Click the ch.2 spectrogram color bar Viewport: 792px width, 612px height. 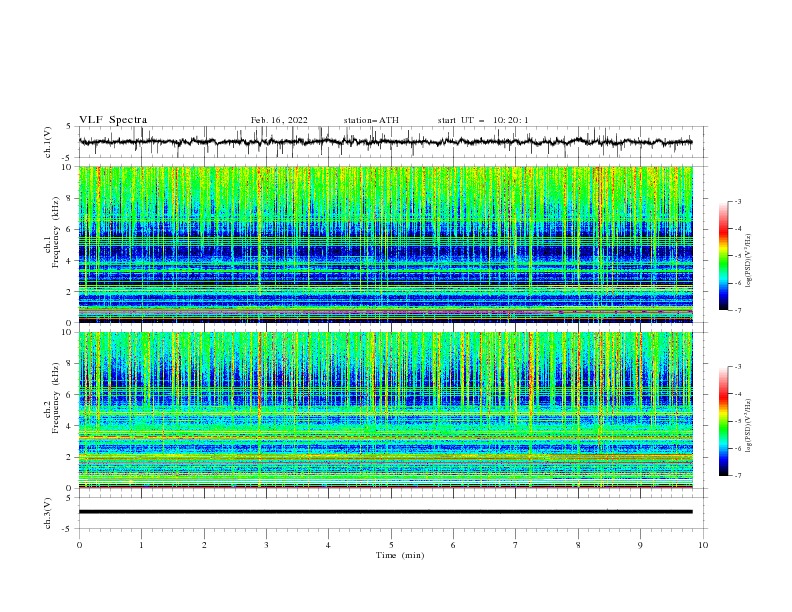(723, 421)
